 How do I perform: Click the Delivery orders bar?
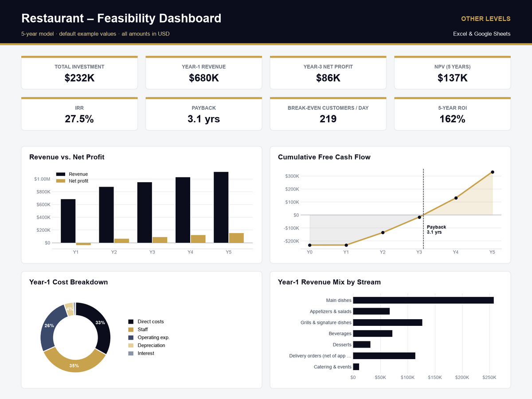(x=384, y=356)
